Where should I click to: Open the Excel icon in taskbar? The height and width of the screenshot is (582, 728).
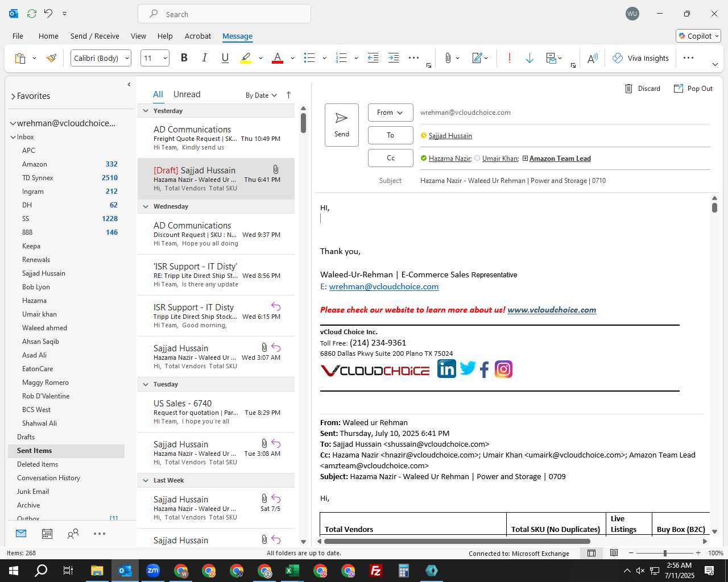(x=292, y=571)
